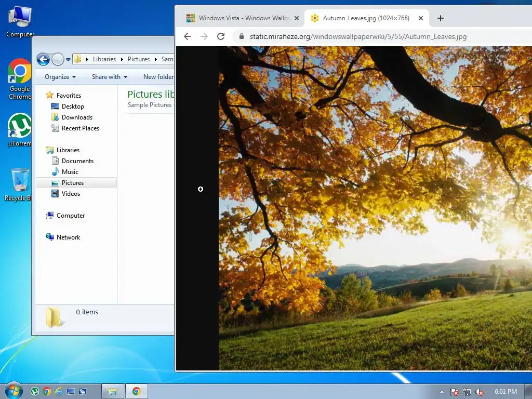Close the Windows Vista wallpaper tab
This screenshot has height=399, width=532.
point(297,18)
